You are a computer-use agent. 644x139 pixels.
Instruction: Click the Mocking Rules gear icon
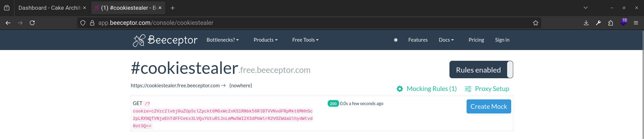click(400, 89)
